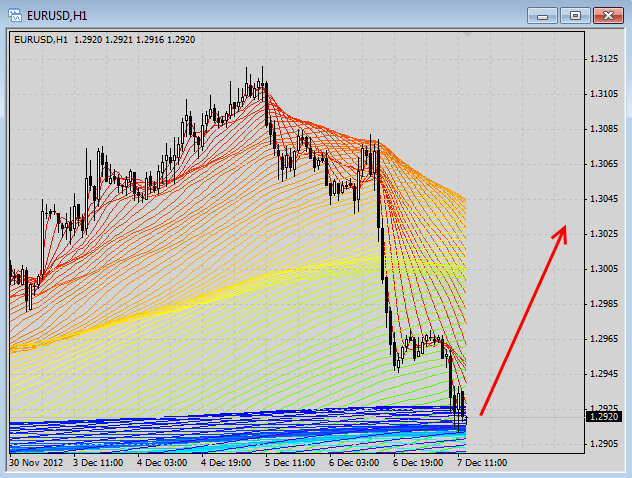632x478 pixels.
Task: Click the EURUSD,H1 window title text
Action: point(57,16)
